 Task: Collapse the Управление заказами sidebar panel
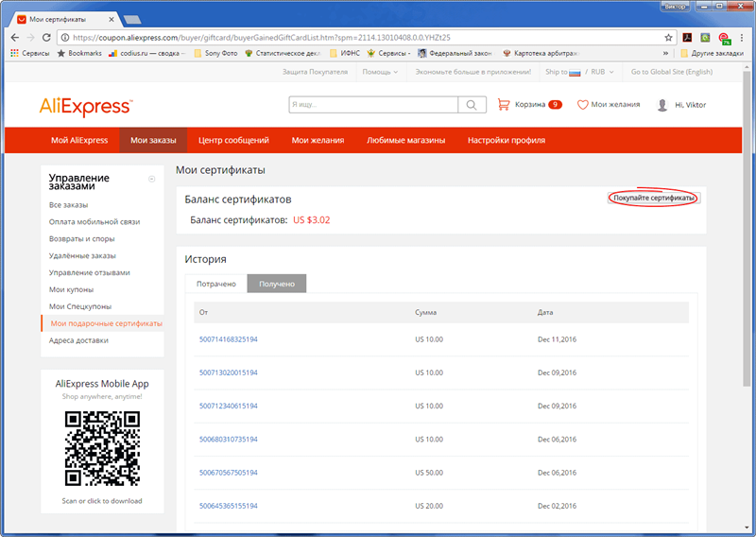point(152,179)
